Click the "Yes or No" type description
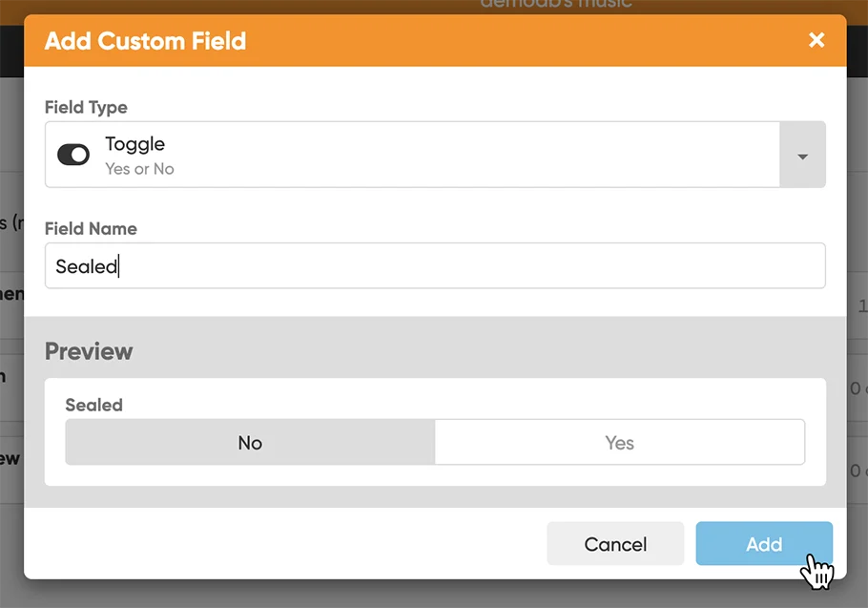The height and width of the screenshot is (608, 868). [139, 169]
